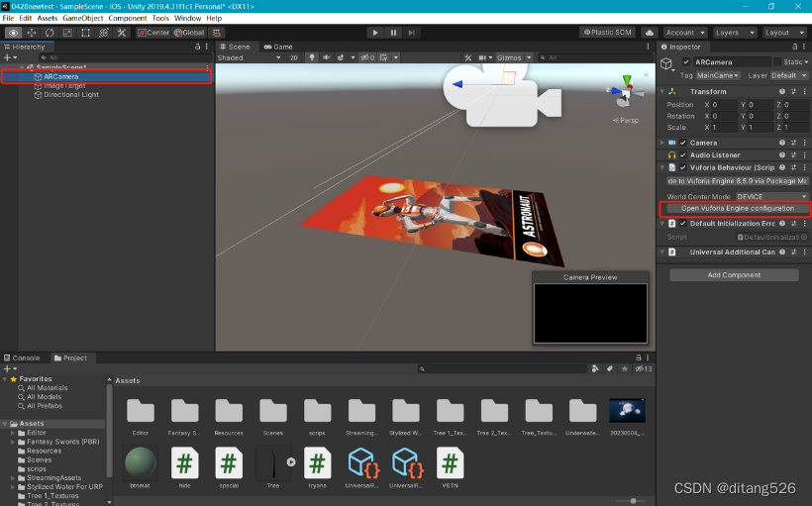
Task: Click the Step forward button
Action: 411,33
